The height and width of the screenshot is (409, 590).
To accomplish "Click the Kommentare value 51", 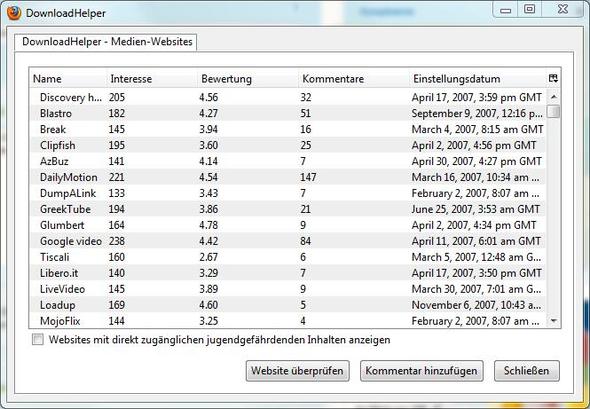I will (306, 113).
